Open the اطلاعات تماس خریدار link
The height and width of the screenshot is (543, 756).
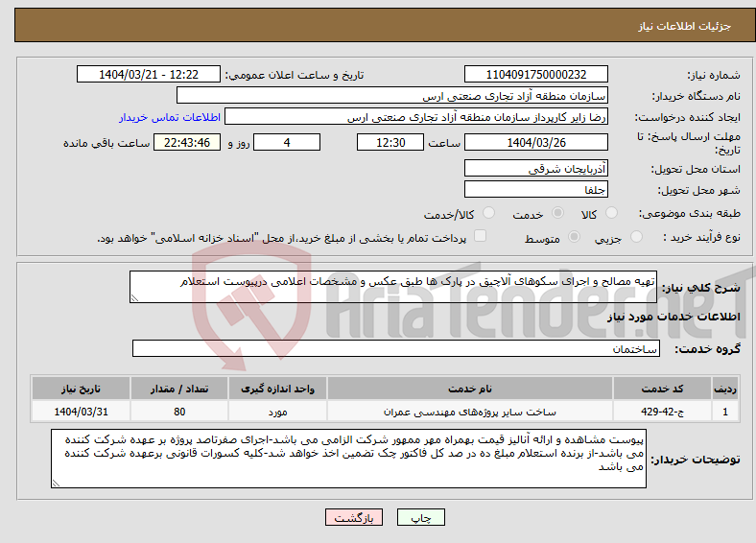click(x=170, y=117)
